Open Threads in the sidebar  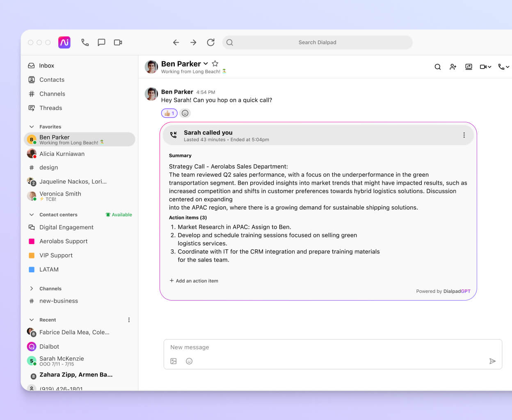pos(51,108)
